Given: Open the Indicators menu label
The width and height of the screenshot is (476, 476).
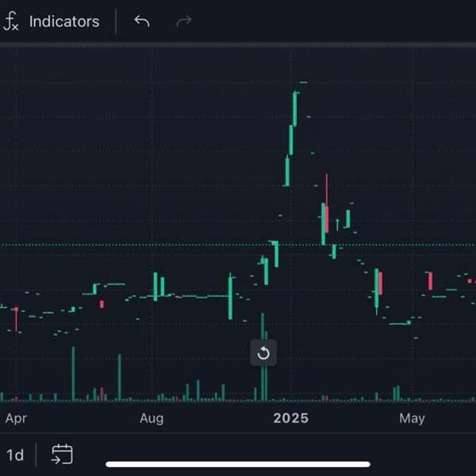Looking at the screenshot, I should coord(64,21).
